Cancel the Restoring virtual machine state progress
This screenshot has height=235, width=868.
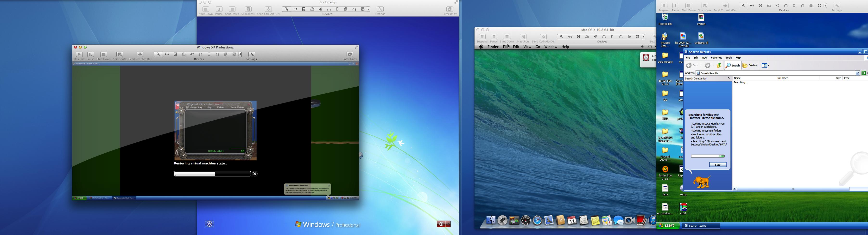pos(255,174)
